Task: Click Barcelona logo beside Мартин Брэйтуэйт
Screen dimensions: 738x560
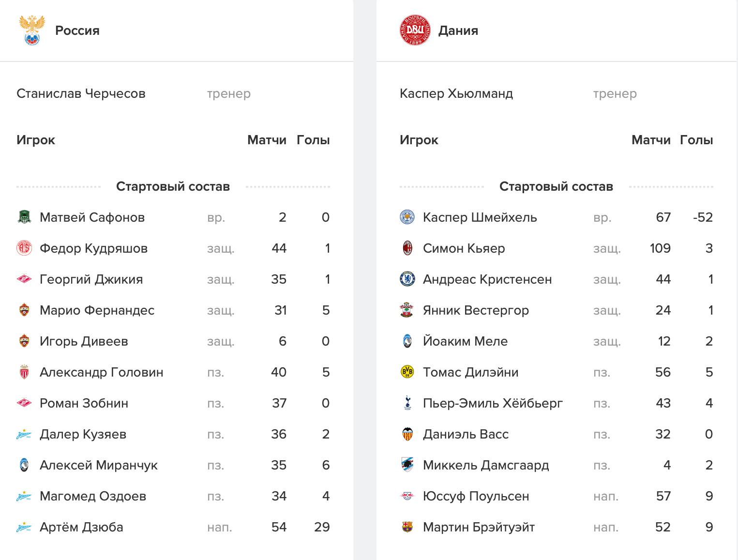Action: point(407,527)
